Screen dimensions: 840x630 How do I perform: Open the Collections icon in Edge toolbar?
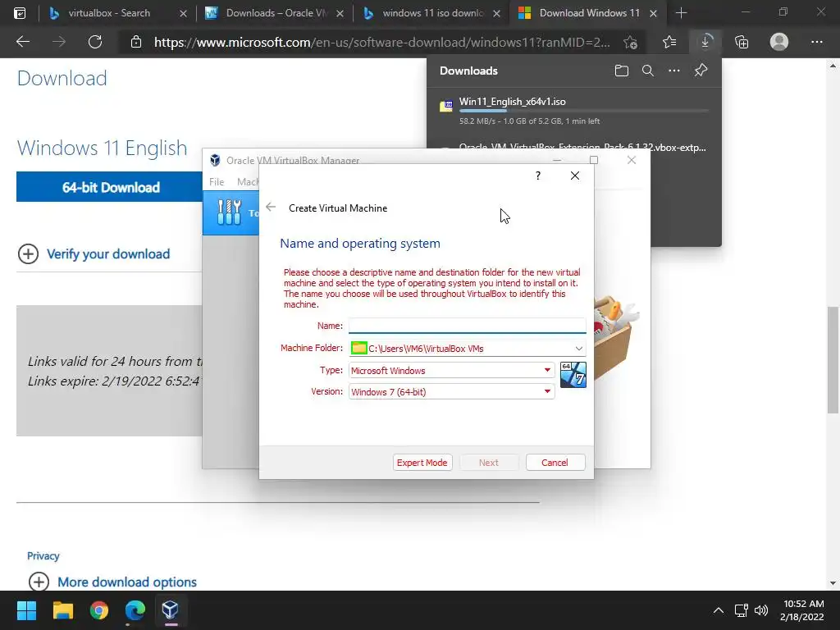742,42
